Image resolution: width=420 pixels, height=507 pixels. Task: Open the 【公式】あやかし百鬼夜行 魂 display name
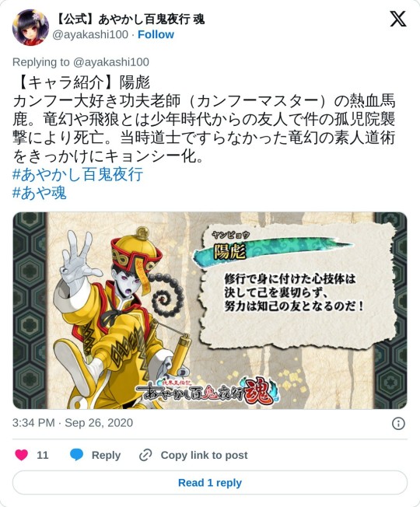pyautogui.click(x=129, y=19)
